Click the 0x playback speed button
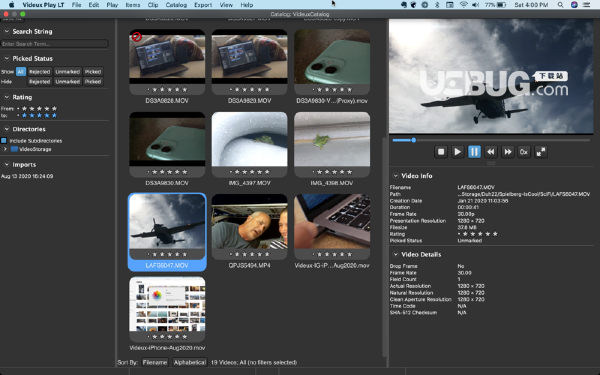 pos(524,152)
